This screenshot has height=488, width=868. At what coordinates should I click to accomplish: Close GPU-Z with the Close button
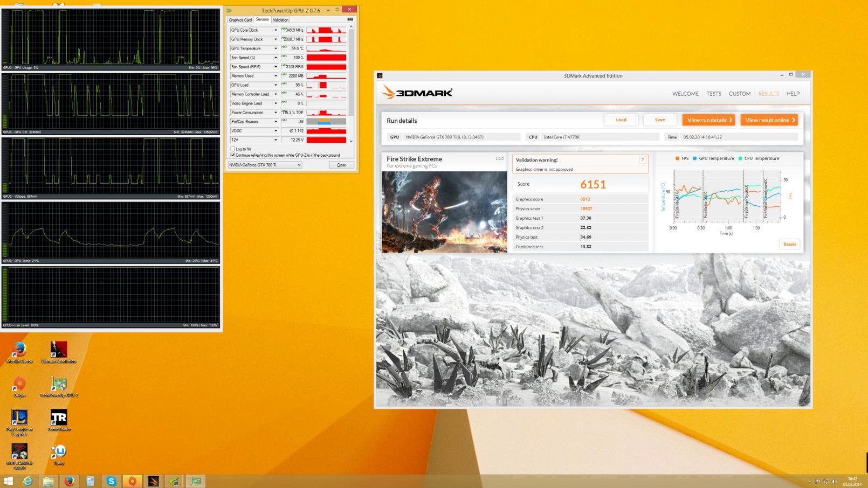tap(341, 165)
